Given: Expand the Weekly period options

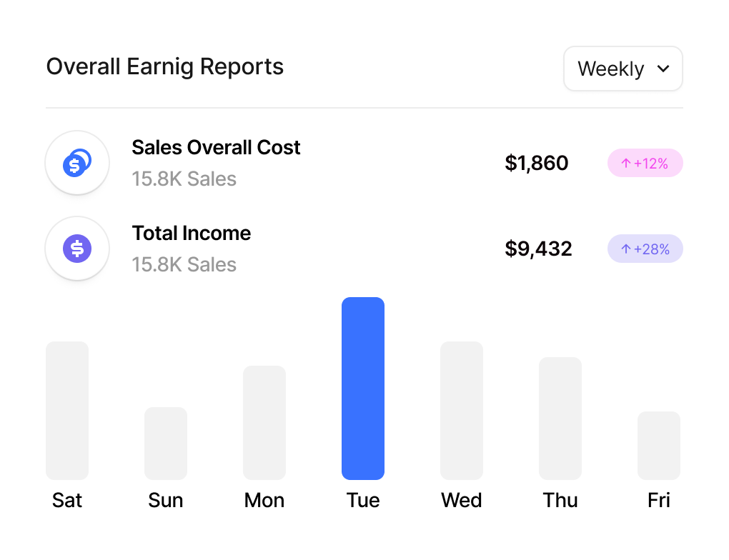Looking at the screenshot, I should 623,69.
